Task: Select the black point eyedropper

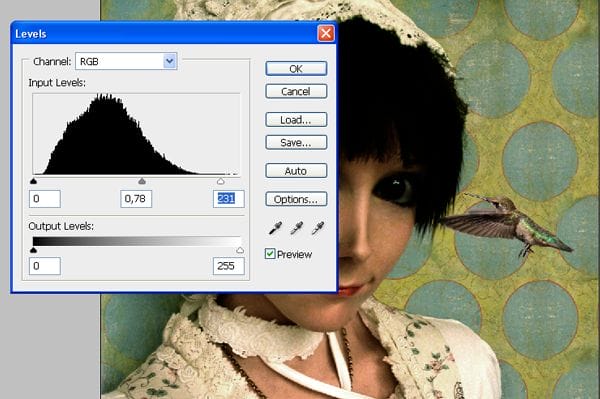Action: 276,228
